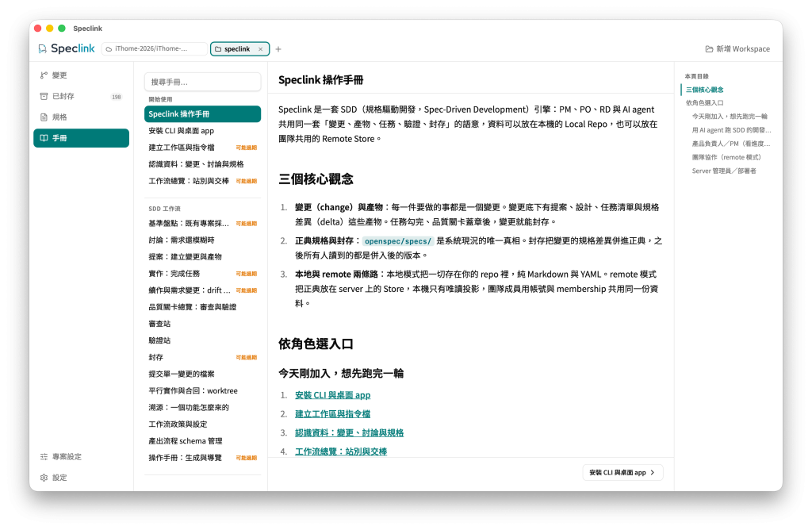Open 溯源：一個功能怎麼來的 page
Image resolution: width=812 pixels, height=530 pixels.
202,407
